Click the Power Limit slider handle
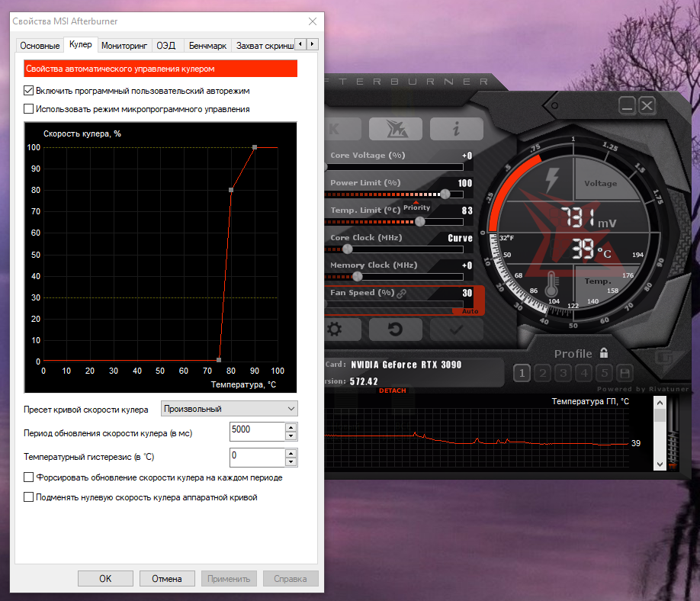700x601 pixels. pos(445,194)
